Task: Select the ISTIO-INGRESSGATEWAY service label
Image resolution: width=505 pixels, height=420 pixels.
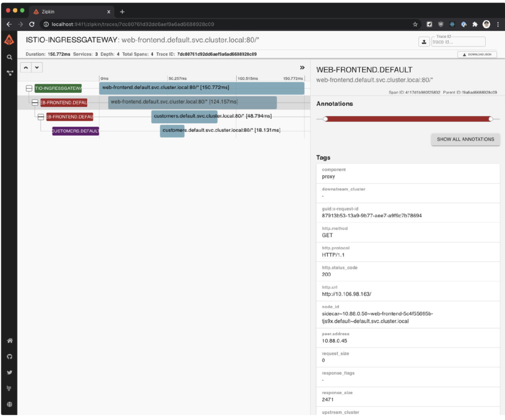Action: [x=58, y=88]
